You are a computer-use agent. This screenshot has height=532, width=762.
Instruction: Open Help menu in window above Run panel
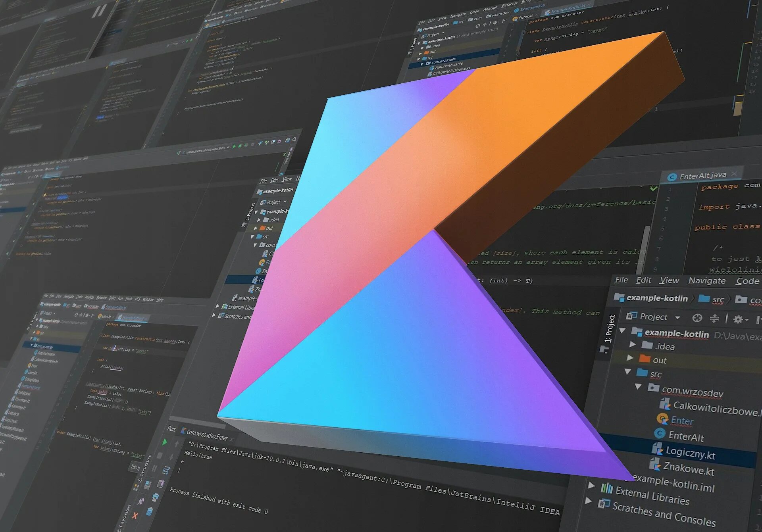tap(160, 300)
